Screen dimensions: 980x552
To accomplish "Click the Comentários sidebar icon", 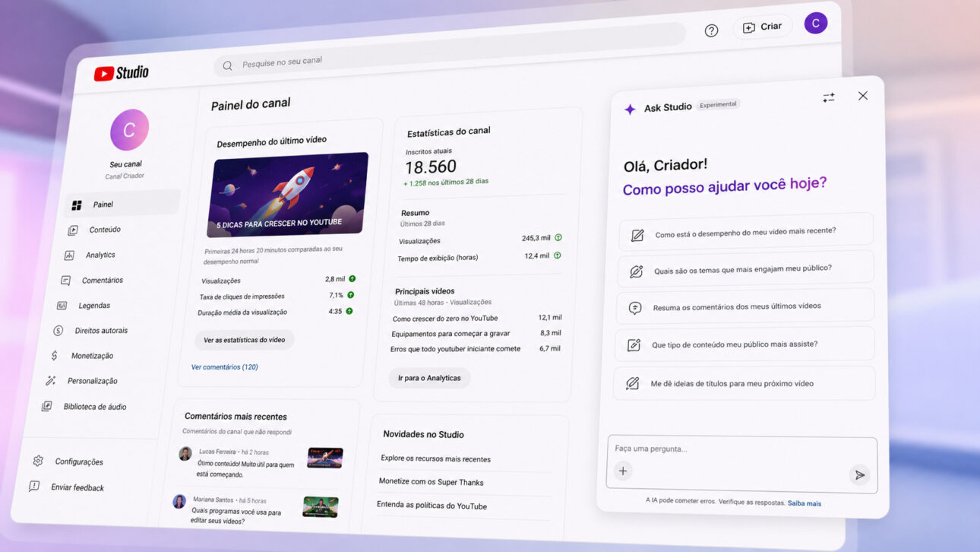I will coord(66,281).
